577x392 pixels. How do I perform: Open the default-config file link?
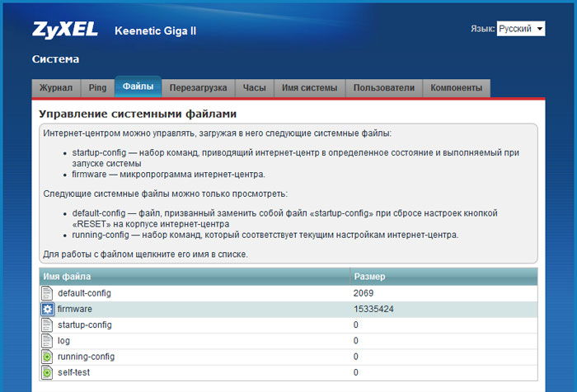pyautogui.click(x=84, y=293)
